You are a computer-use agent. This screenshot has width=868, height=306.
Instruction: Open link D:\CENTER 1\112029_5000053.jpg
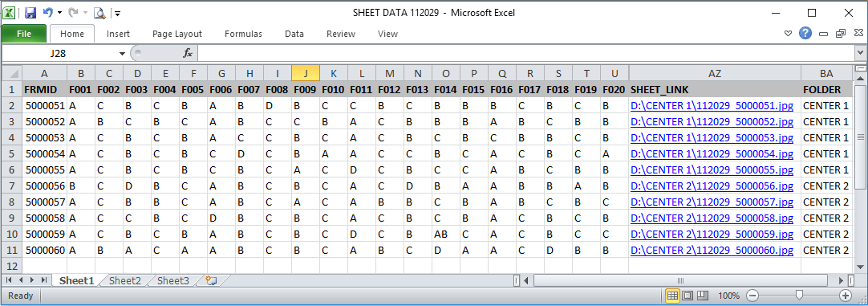712,137
